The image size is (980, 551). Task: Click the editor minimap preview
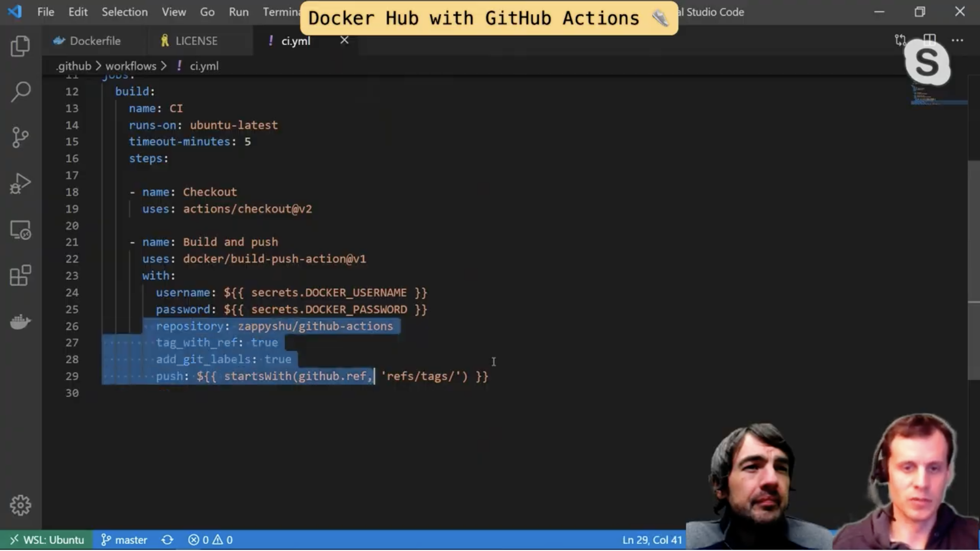click(939, 92)
